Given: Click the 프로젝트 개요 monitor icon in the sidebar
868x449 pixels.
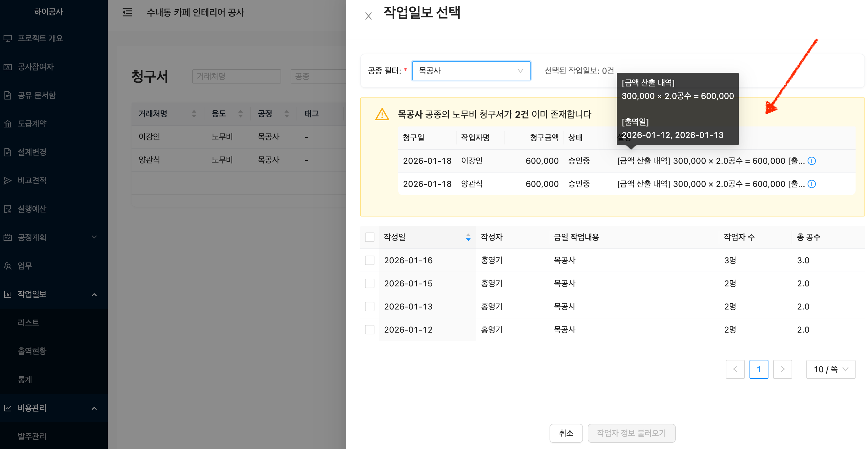Looking at the screenshot, I should click(x=8, y=39).
